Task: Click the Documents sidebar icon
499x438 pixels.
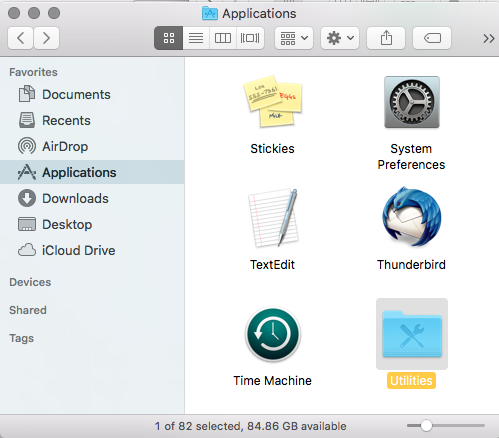Action: pos(27,94)
